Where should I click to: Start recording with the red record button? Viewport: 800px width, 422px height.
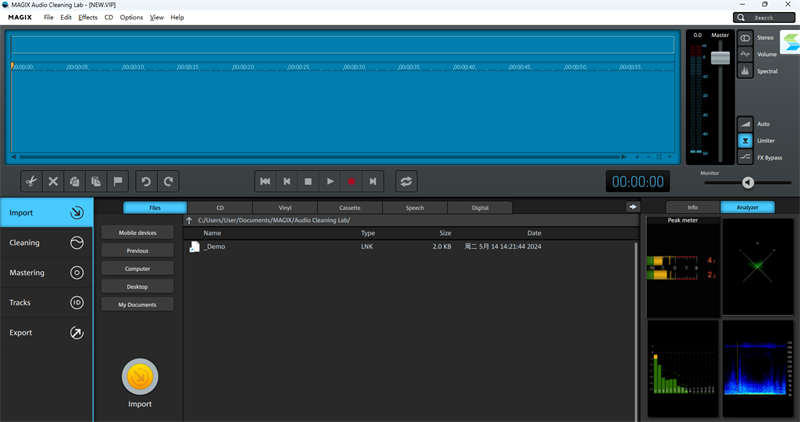click(352, 181)
